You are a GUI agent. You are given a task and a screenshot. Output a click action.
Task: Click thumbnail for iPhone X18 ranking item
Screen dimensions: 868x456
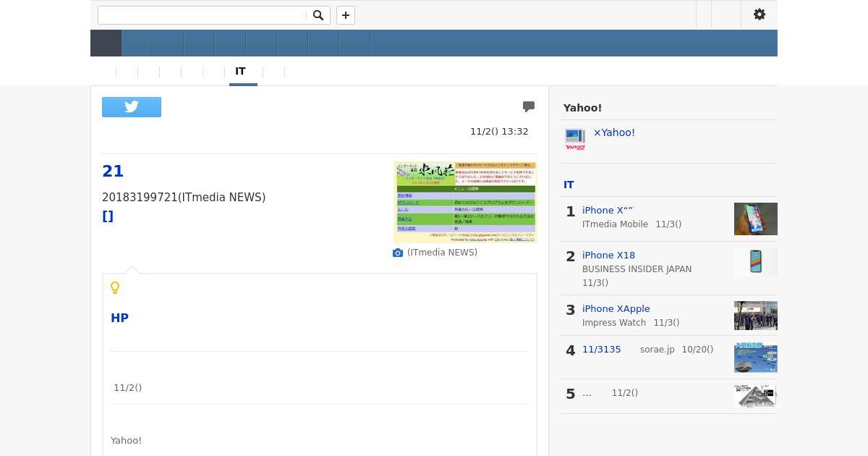[x=756, y=262]
